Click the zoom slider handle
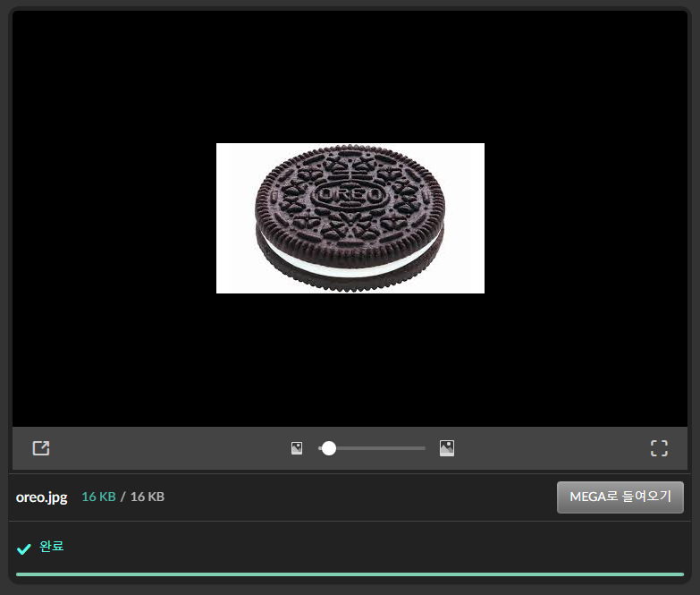This screenshot has width=700, height=595. pyautogui.click(x=329, y=448)
